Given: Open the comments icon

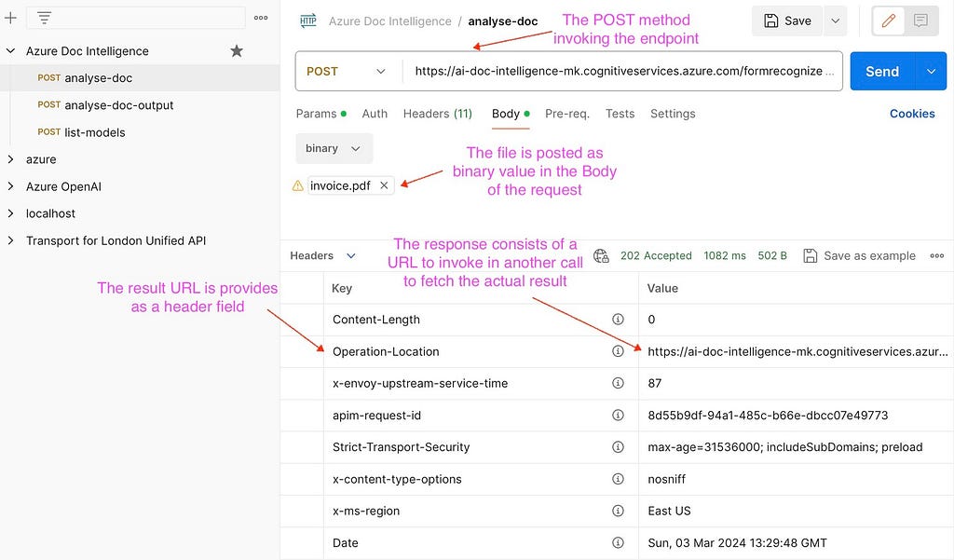Looking at the screenshot, I should pyautogui.click(x=920, y=21).
